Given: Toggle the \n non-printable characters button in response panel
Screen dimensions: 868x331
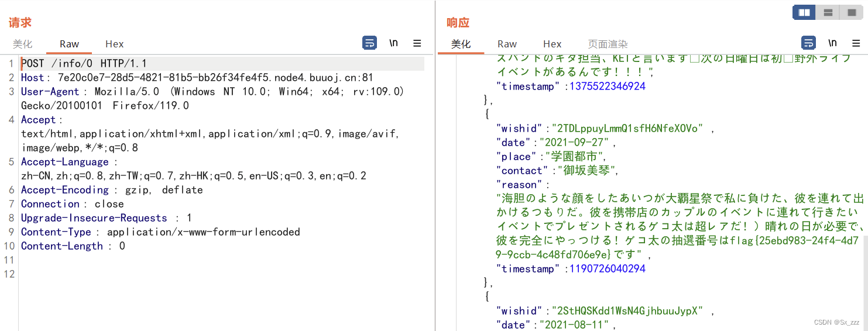Looking at the screenshot, I should click(x=832, y=43).
